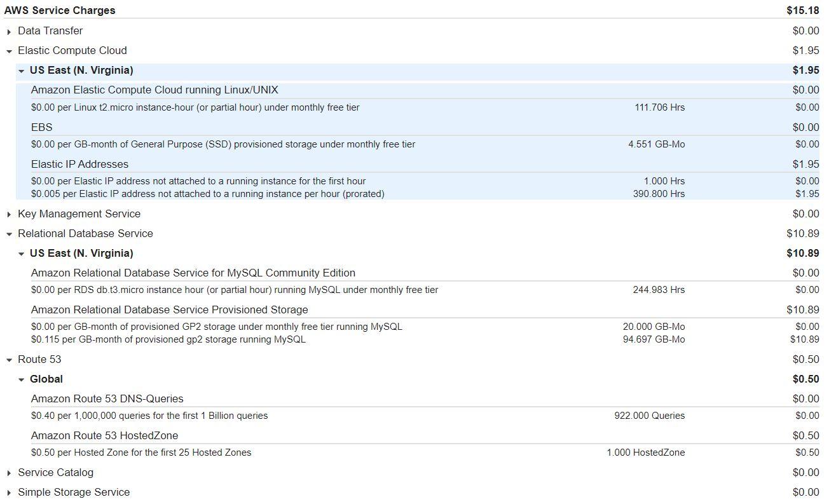This screenshot has height=504, width=836.
Task: Click the $0.40 per 1,000,000 queries line
Action: click(x=149, y=416)
